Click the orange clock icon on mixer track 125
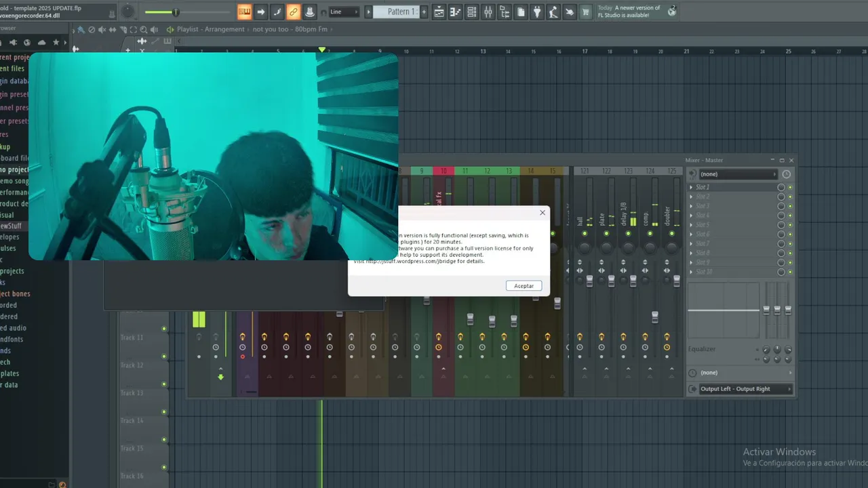This screenshot has height=488, width=868. click(x=667, y=347)
